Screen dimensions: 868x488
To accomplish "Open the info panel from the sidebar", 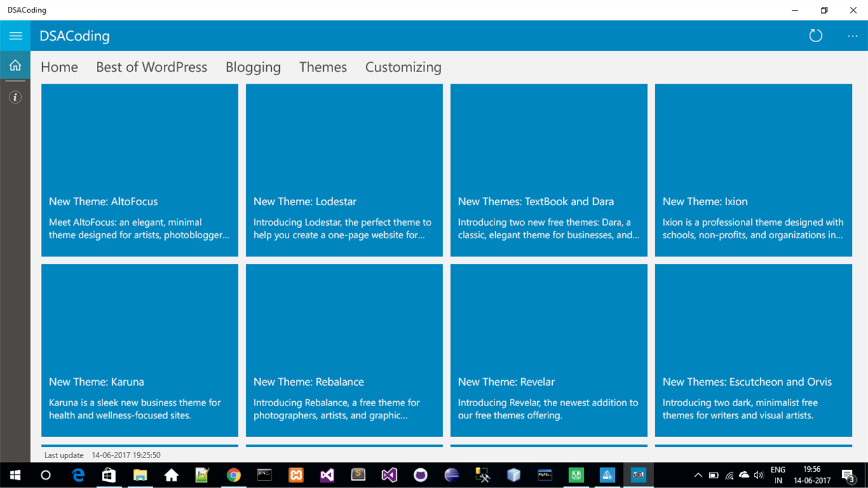I will click(14, 97).
